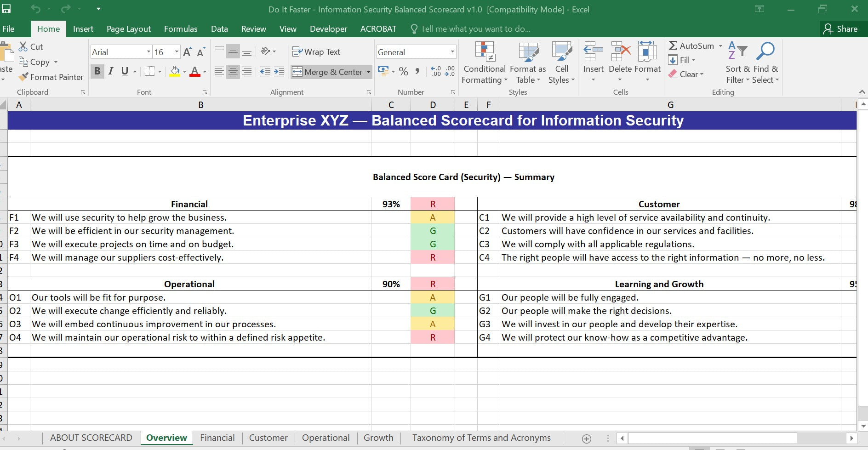Screen dimensions: 868x450
Task: Click the Find & Select magnifier icon
Action: click(765, 52)
